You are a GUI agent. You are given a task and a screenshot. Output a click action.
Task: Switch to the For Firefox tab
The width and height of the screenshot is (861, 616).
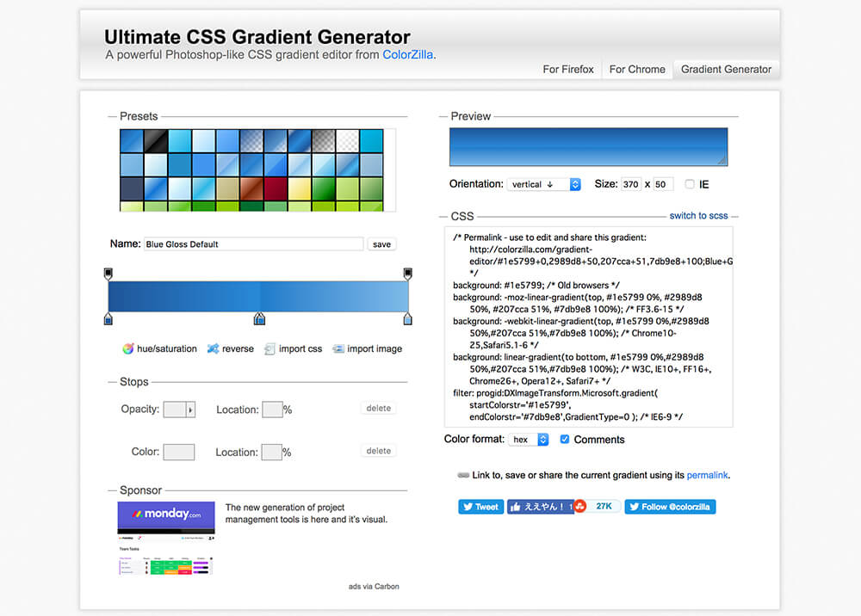click(568, 70)
